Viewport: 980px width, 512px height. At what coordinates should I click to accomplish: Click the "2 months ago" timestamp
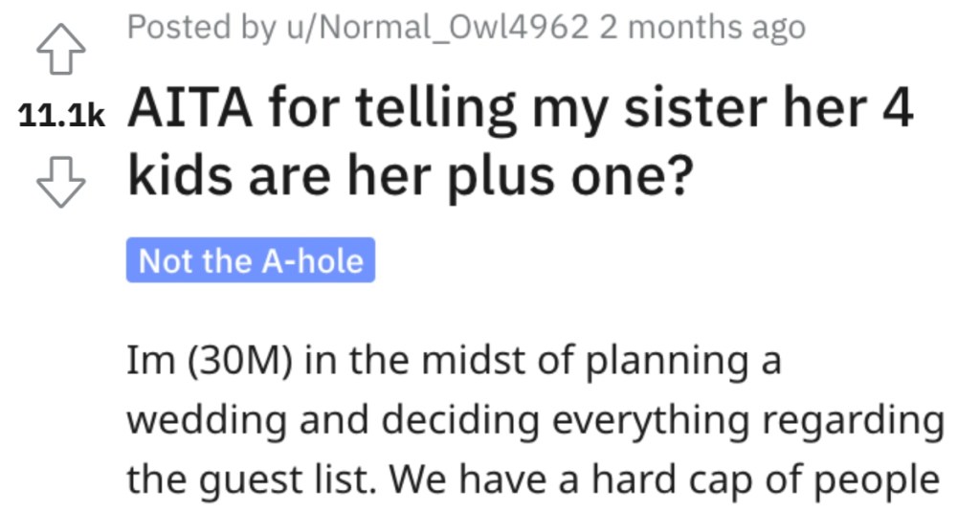pyautogui.click(x=702, y=28)
